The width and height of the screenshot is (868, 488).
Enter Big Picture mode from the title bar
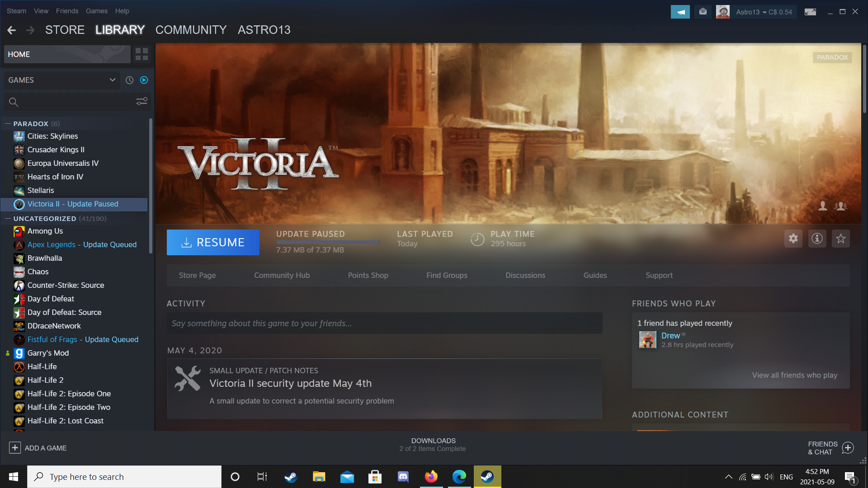pos(810,12)
